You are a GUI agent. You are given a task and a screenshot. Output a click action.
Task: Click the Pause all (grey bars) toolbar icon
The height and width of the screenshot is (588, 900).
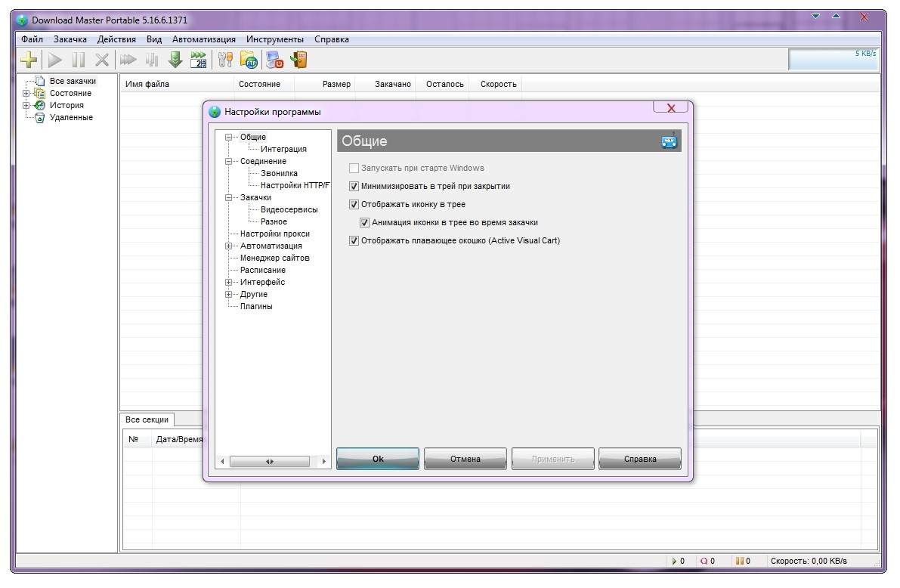152,59
